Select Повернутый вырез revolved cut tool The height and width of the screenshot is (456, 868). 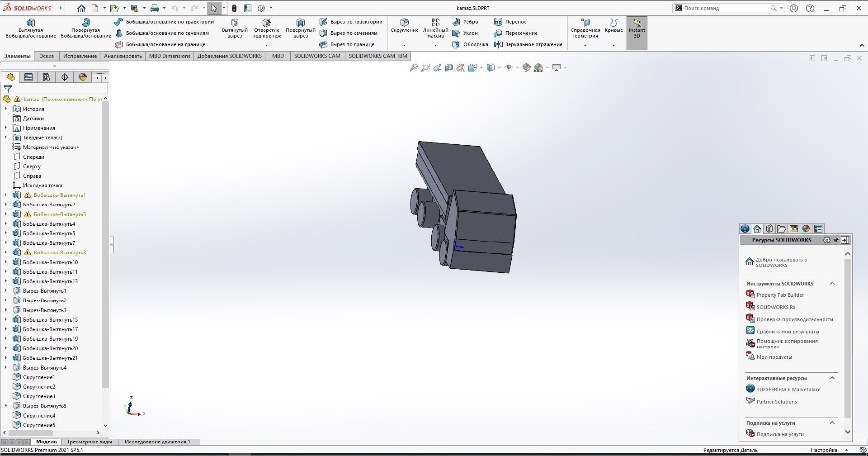pos(301,28)
